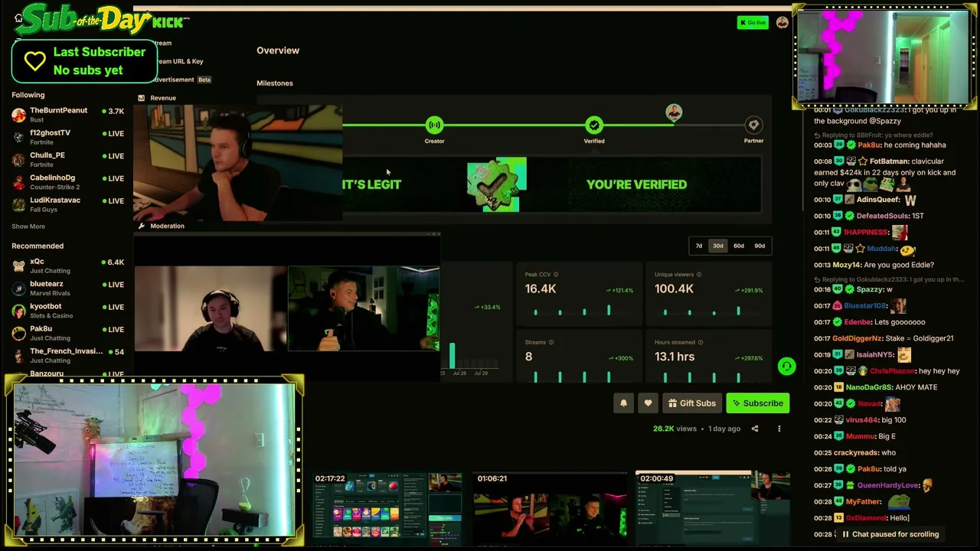Click Mozy14 username in chat
Image resolution: width=980 pixels, height=551 pixels.
(x=845, y=265)
